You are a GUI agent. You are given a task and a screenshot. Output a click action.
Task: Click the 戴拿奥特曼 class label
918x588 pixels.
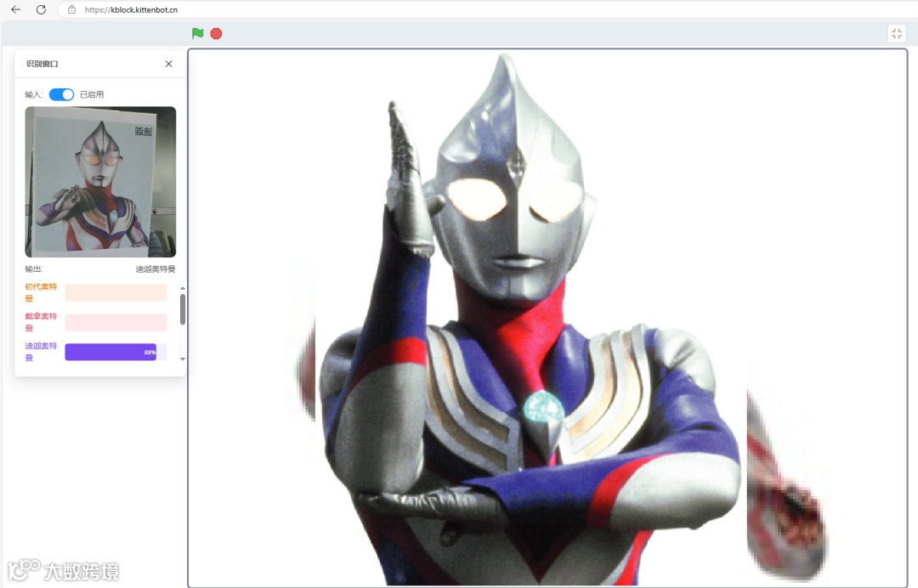coord(41,322)
